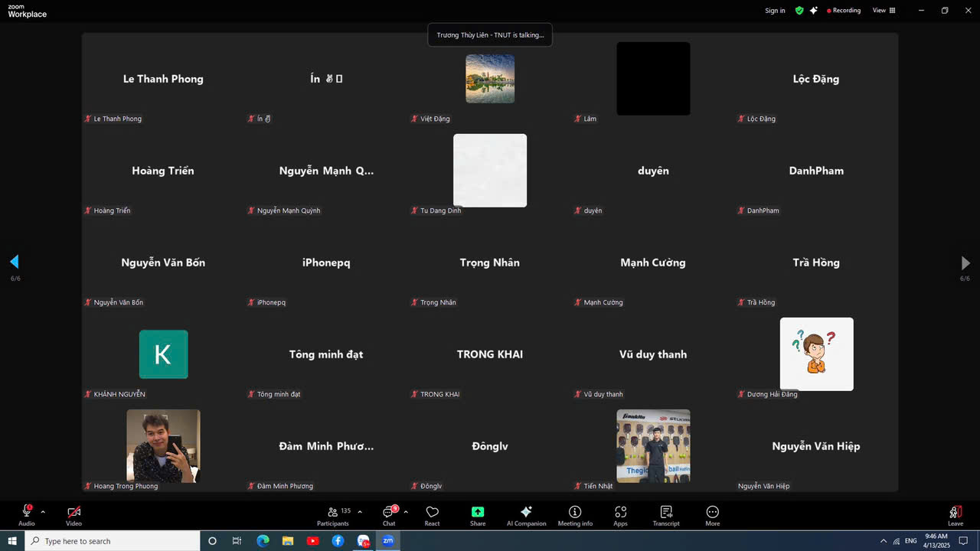
Task: Start camera with the Video button
Action: pyautogui.click(x=73, y=515)
